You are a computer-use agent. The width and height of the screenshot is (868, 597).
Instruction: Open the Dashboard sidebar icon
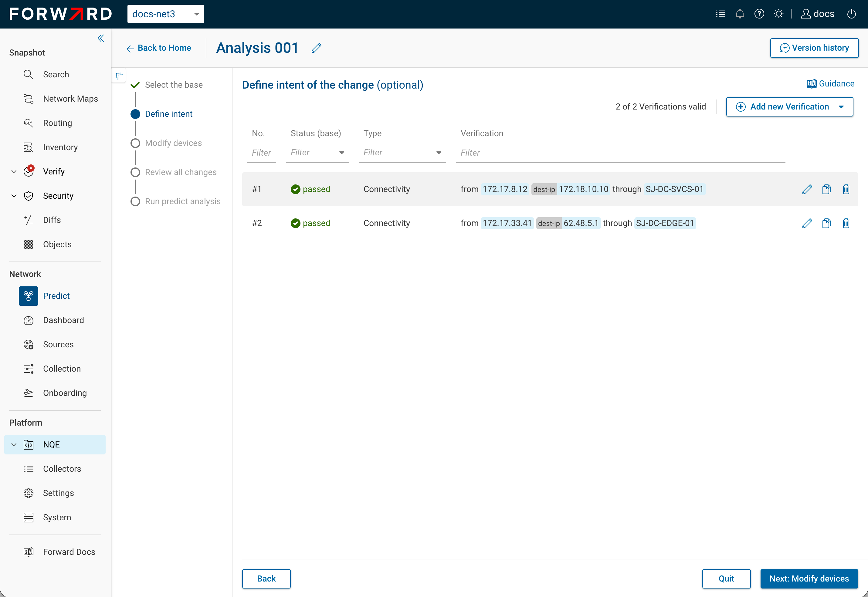click(x=29, y=320)
